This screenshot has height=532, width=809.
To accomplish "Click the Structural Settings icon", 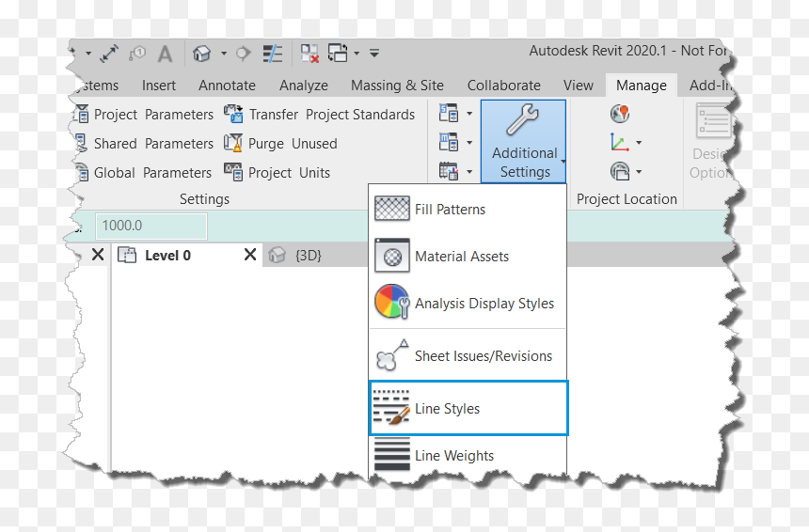I will coord(449,113).
